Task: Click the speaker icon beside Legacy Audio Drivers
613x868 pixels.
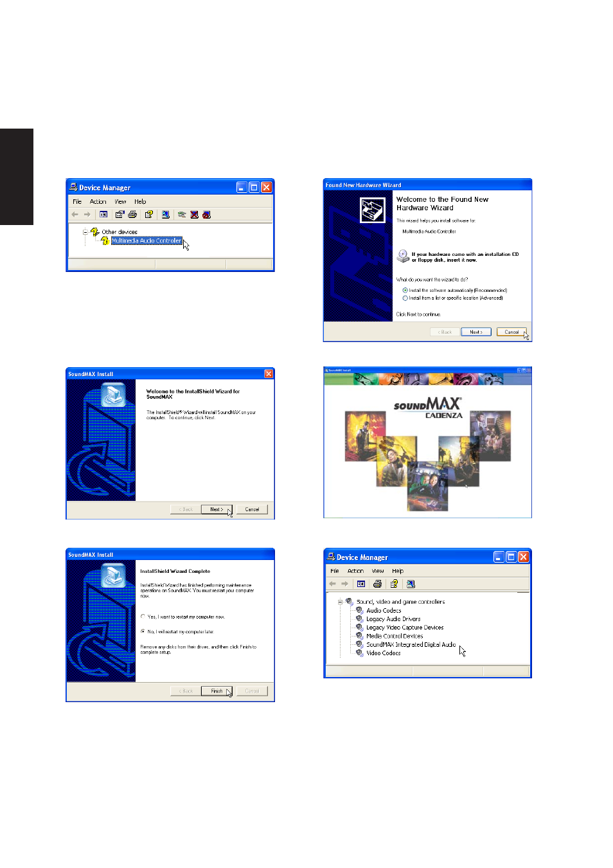Action: [x=360, y=619]
